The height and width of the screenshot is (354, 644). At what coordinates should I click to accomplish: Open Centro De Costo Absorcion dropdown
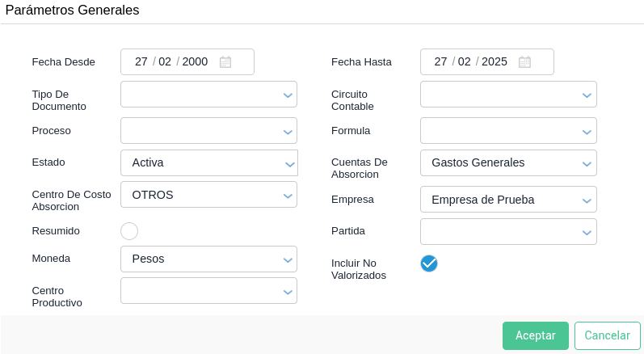coord(208,195)
